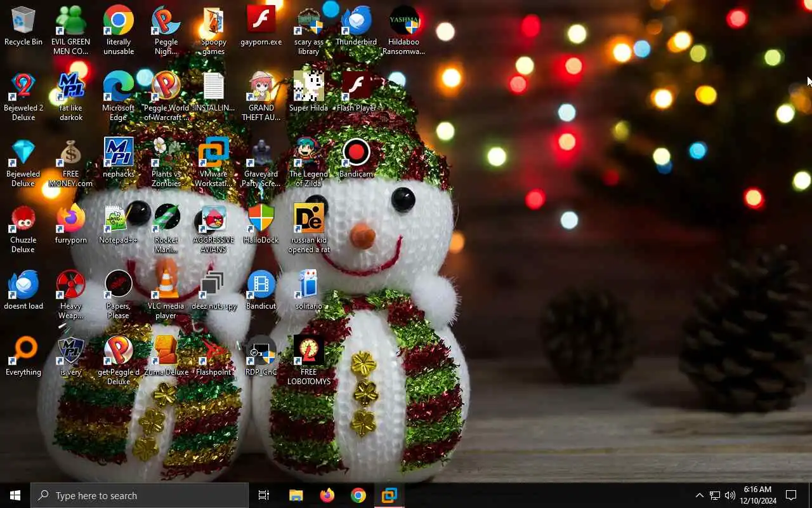Open the Thunderbird desktop shortcut
The width and height of the screenshot is (812, 508).
(357, 27)
